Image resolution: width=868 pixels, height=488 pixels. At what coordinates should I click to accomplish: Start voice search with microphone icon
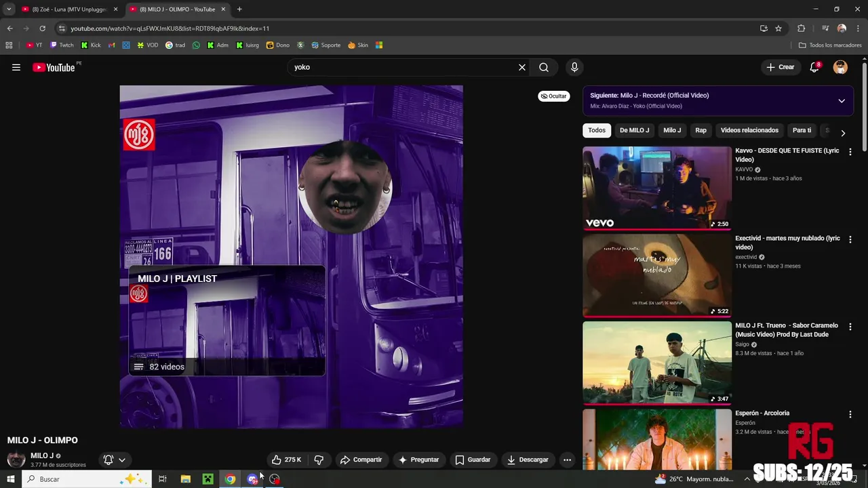(x=574, y=67)
